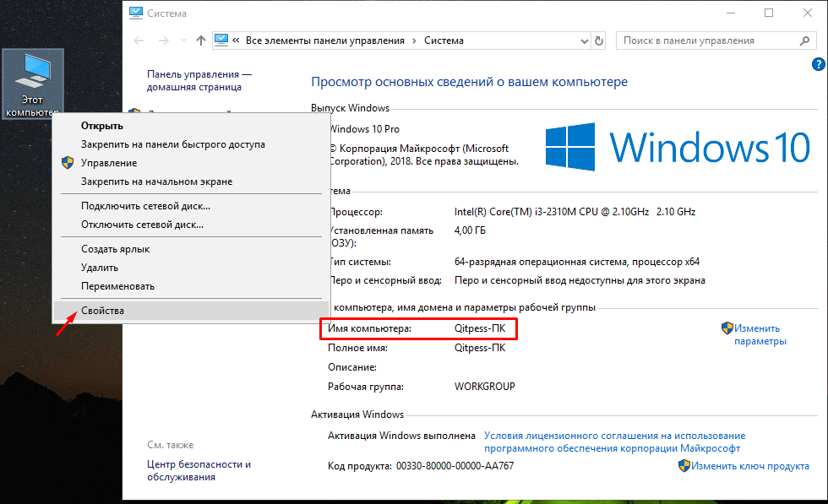Click the 'Система' breadcrumb in the address bar
Viewport: 828px width, 504px height.
tap(444, 41)
